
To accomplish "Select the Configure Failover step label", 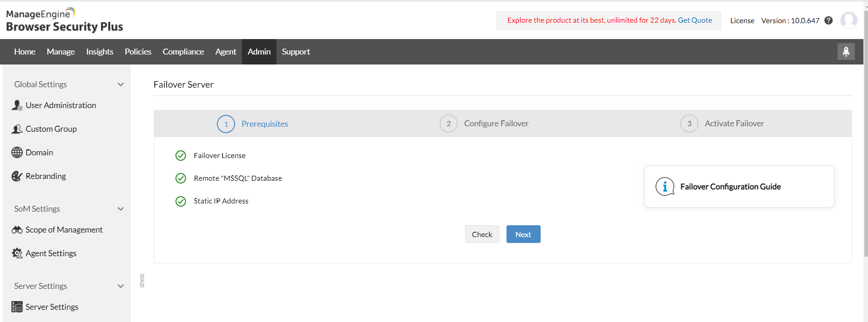I will coord(496,124).
